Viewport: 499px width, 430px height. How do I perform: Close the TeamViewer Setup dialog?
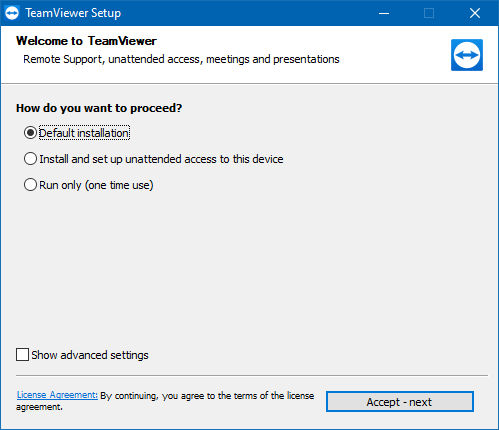[x=475, y=13]
